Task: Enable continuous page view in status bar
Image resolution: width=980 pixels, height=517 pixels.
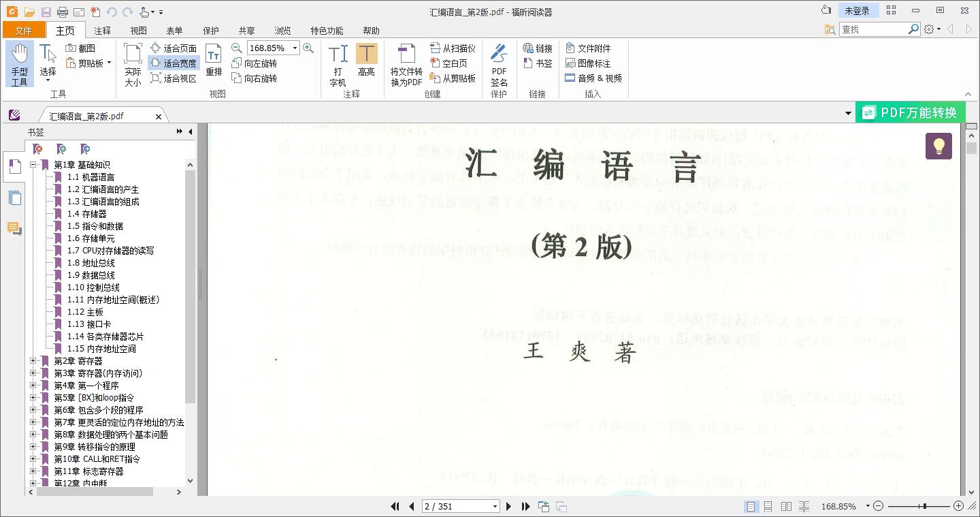Action: pyautogui.click(x=767, y=506)
